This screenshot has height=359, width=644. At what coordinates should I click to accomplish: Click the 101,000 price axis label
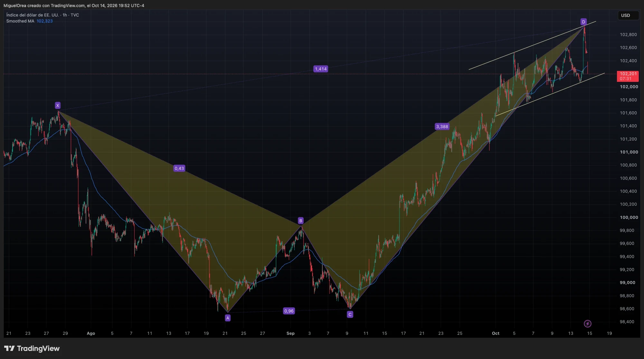629,152
